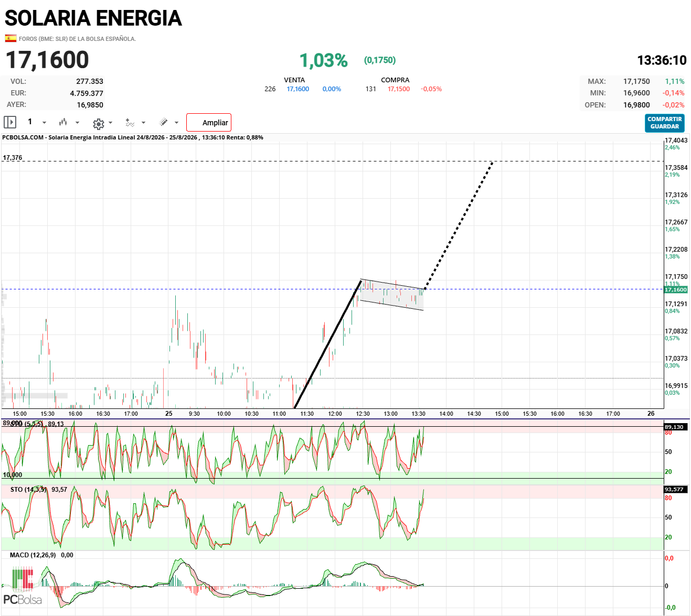The width and height of the screenshot is (691, 616).
Task: Expand the arrow beside the settings gear
Action: 110,123
